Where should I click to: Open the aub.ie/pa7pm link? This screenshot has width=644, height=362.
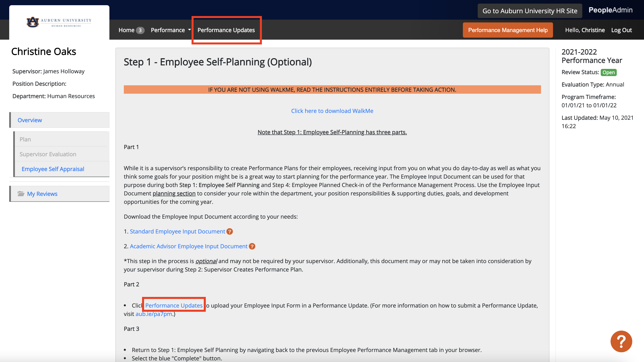click(x=154, y=314)
